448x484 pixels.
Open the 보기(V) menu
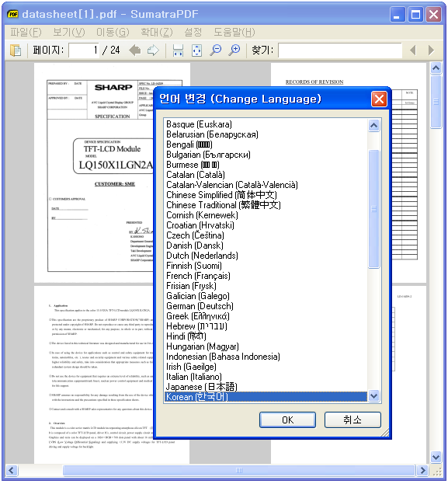click(x=69, y=32)
